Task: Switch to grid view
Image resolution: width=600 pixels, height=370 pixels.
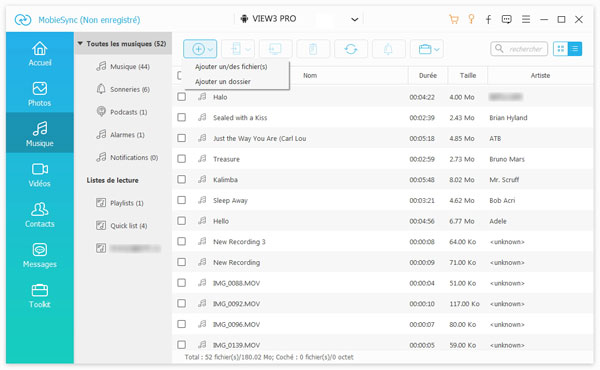Action: pos(561,49)
